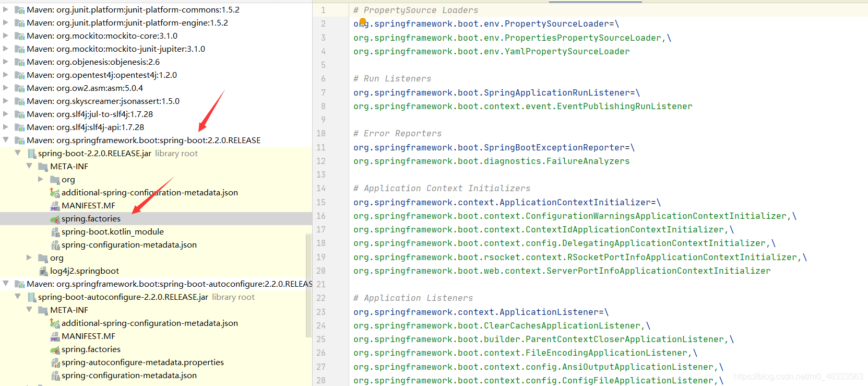Click the log4j2.springboot file icon
The height and width of the screenshot is (386, 868).
(x=44, y=271)
